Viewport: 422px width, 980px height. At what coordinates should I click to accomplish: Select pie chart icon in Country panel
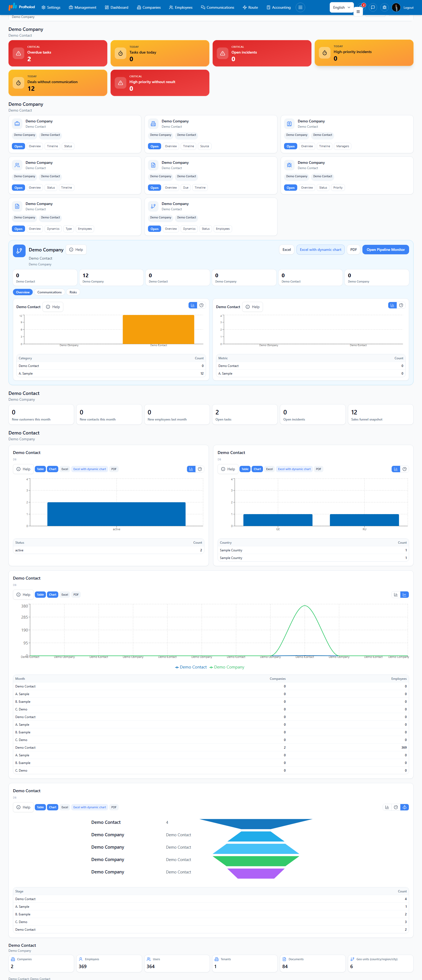click(405, 469)
